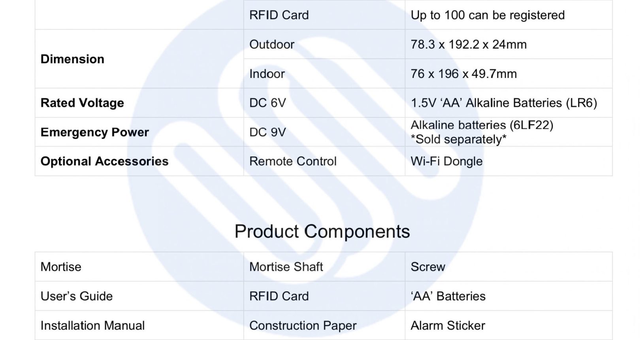The image size is (644, 340).
Task: Click the 'Rated Voltage' label
Action: point(82,103)
